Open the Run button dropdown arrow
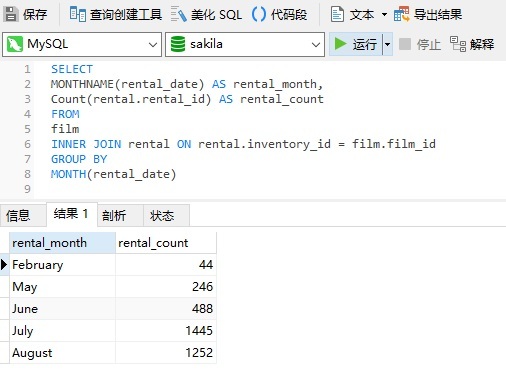Viewport: 506px width, 372px height. (x=387, y=44)
